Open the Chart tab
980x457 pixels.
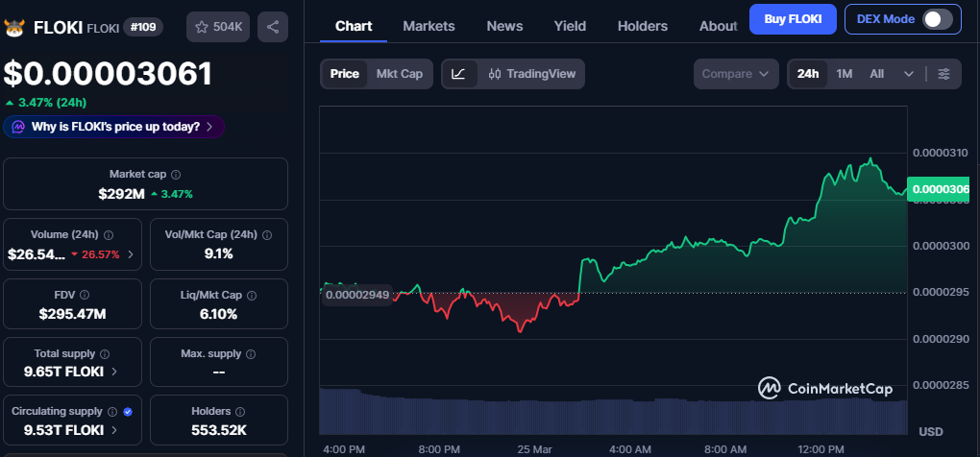[x=354, y=26]
